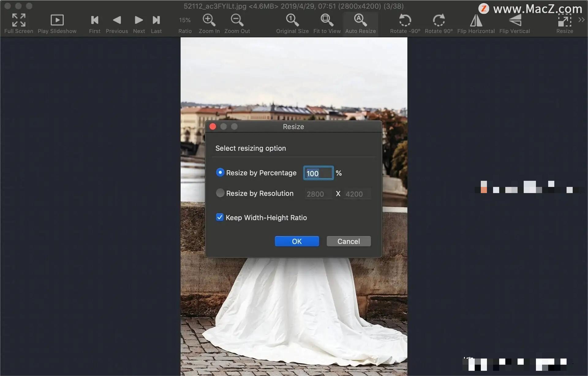The height and width of the screenshot is (376, 588).
Task: Flip image Vertical
Action: coord(514,20)
